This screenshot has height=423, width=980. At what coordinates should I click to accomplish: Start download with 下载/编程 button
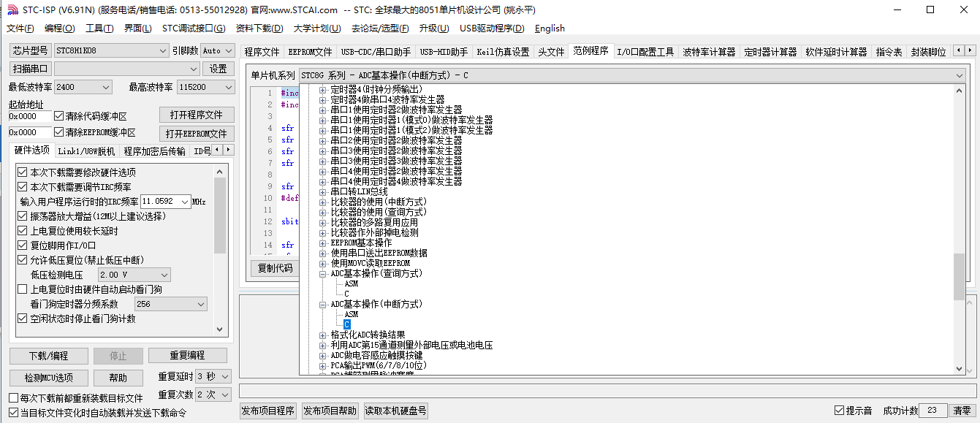48,356
